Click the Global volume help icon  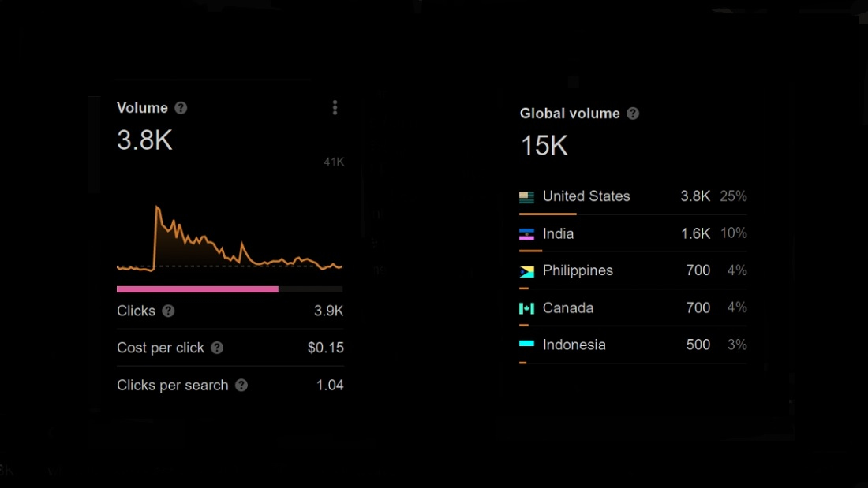(x=633, y=114)
